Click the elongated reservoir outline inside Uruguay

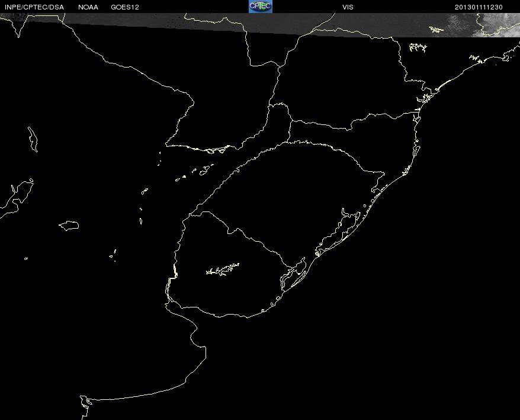[x=223, y=270]
